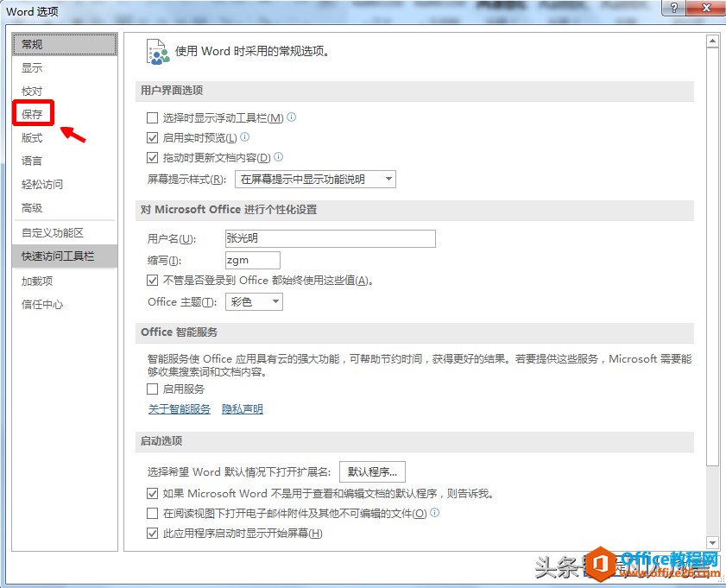
Task: Select the 常规 category
Action: (65, 44)
